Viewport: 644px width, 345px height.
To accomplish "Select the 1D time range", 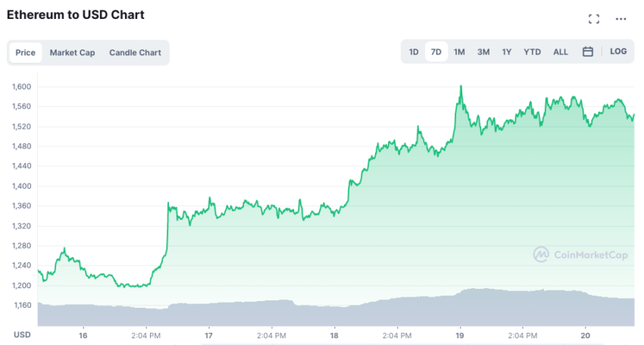I will pyautogui.click(x=414, y=52).
